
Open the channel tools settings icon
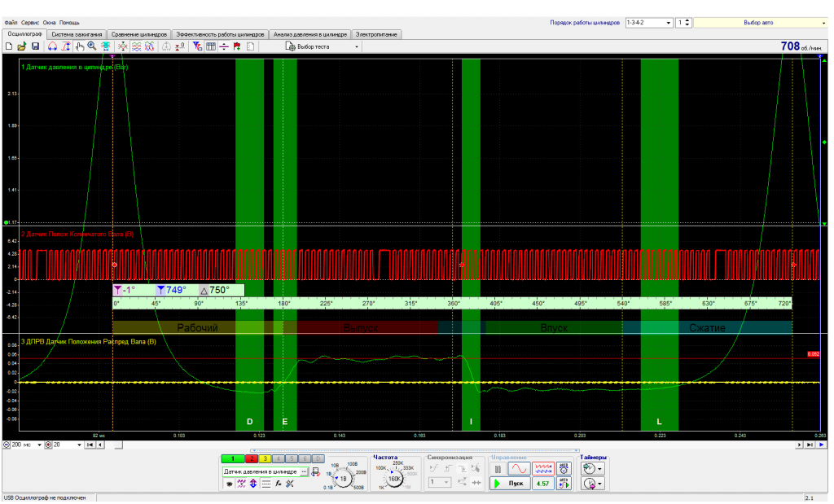point(290,484)
